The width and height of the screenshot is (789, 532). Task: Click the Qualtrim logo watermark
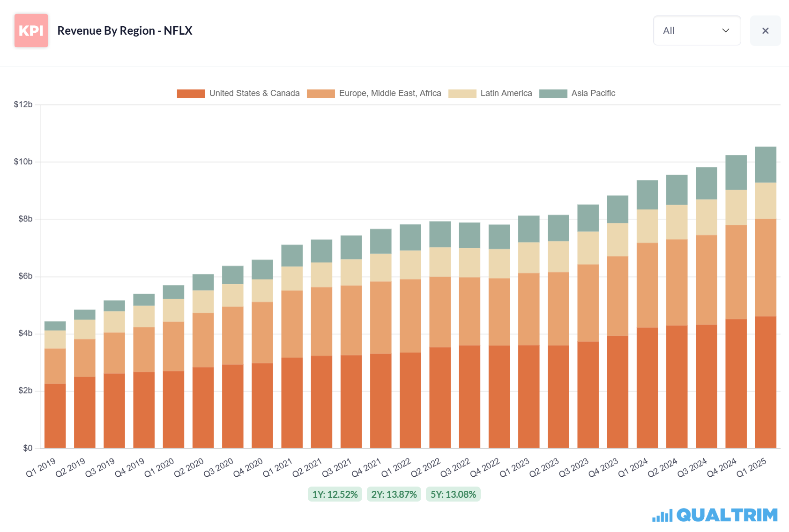tap(715, 515)
